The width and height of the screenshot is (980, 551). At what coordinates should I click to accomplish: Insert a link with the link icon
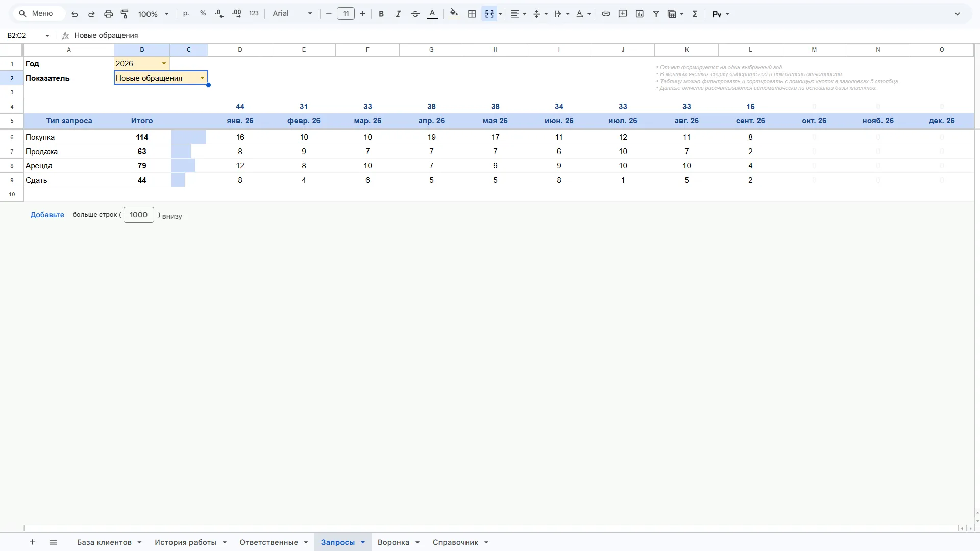coord(606,14)
